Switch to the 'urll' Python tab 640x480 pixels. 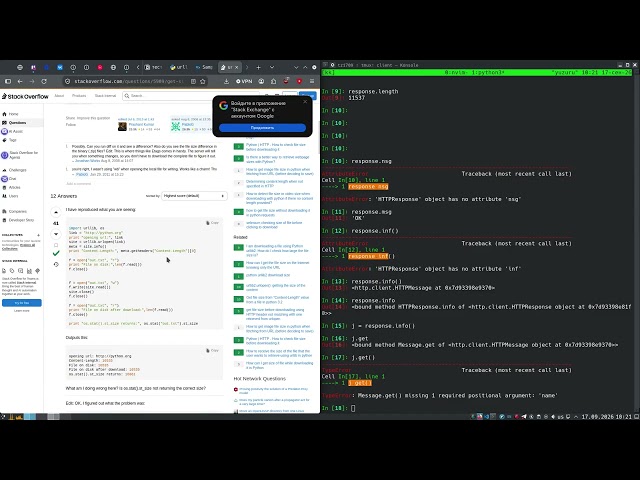click(179, 67)
